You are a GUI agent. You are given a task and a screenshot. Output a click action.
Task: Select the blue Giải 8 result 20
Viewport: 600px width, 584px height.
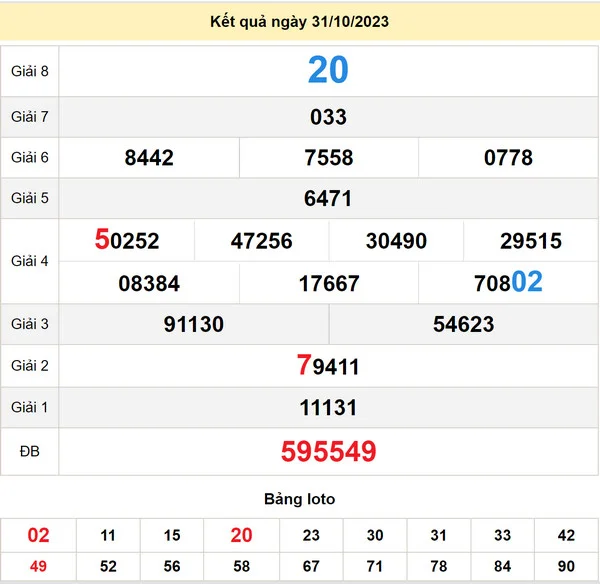point(328,70)
